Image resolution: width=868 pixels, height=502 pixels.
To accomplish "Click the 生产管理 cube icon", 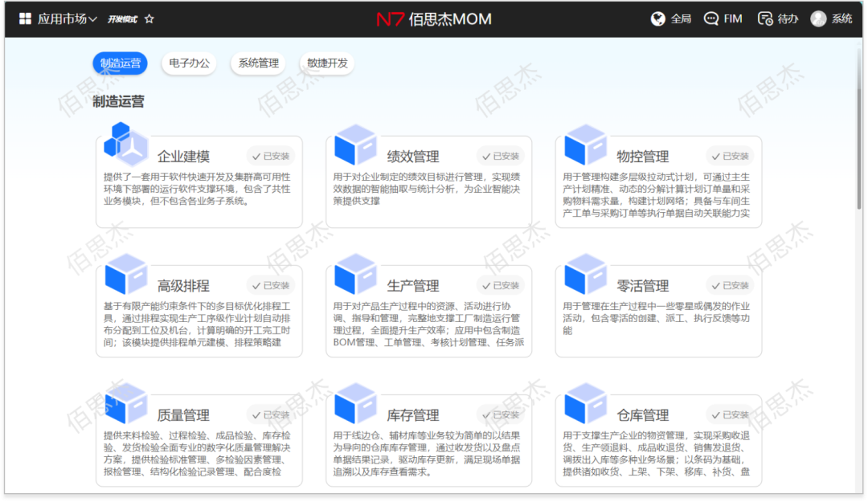I will pos(355,274).
